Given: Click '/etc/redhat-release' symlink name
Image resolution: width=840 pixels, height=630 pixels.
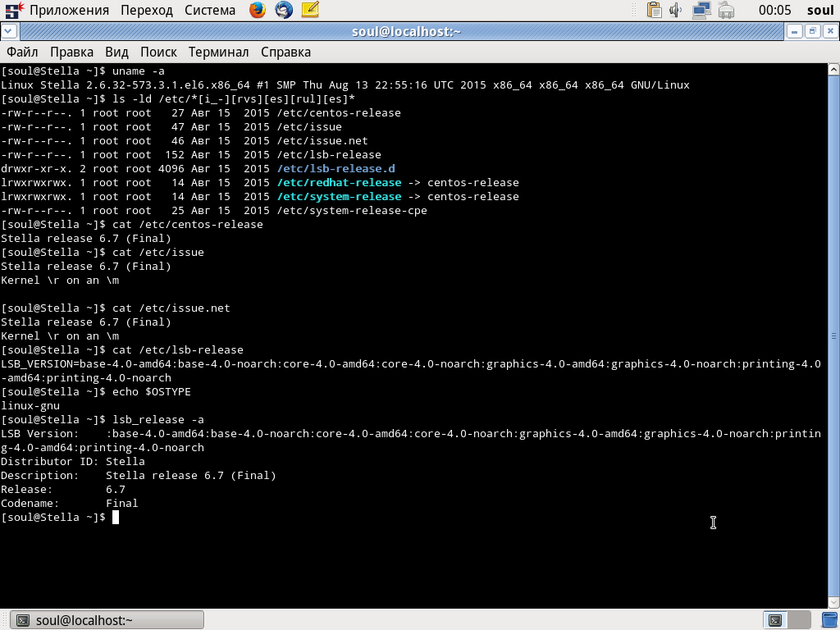Looking at the screenshot, I should tap(339, 183).
